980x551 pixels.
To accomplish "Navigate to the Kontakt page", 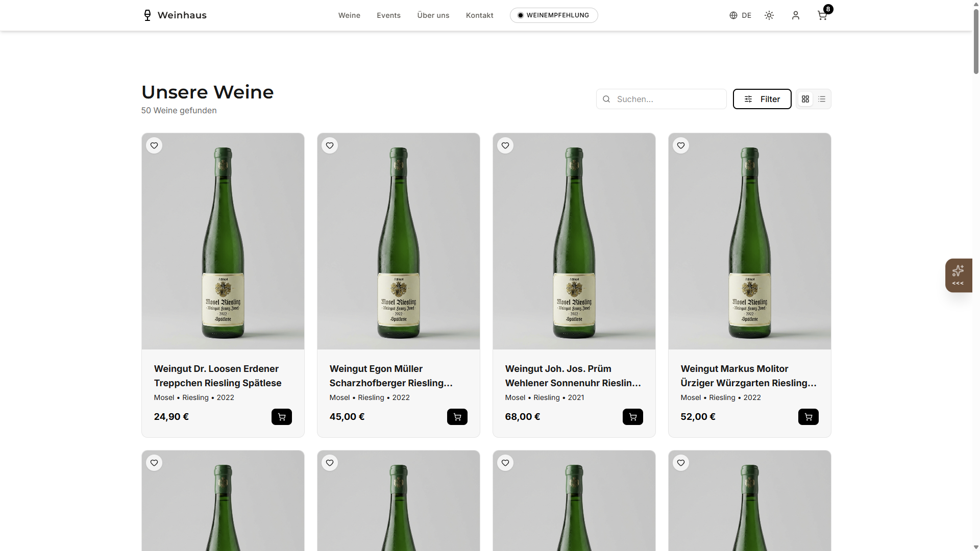I will (x=479, y=15).
